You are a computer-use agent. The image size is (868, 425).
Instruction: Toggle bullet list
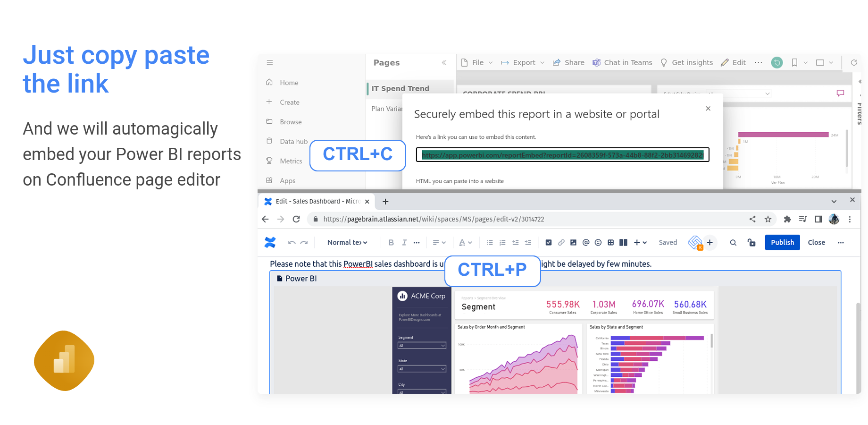tap(490, 242)
